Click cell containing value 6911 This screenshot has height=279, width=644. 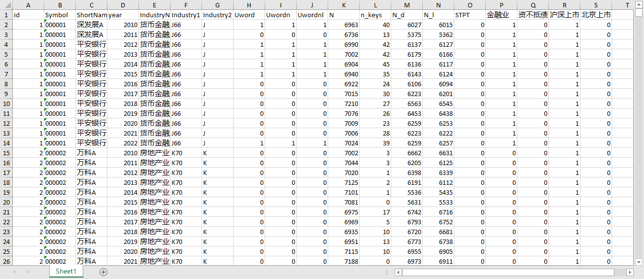(x=438, y=261)
